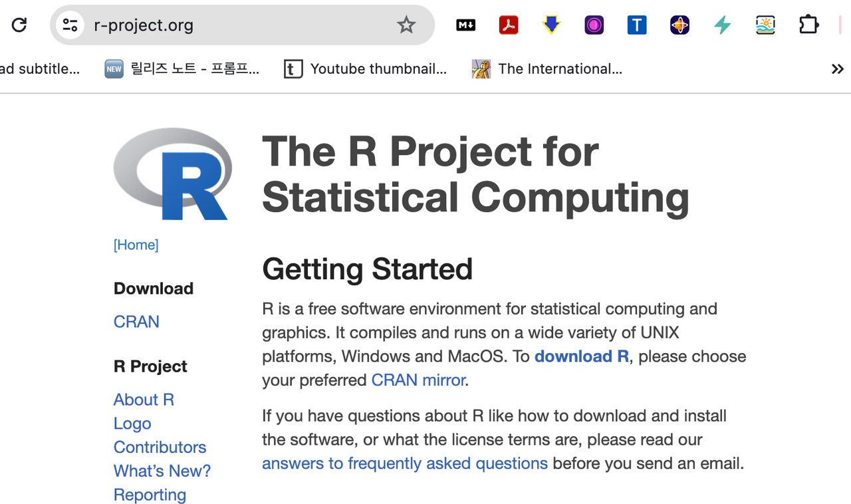This screenshot has width=851, height=504.
Task: Bookmark this page with the star icon
Action: tap(406, 25)
